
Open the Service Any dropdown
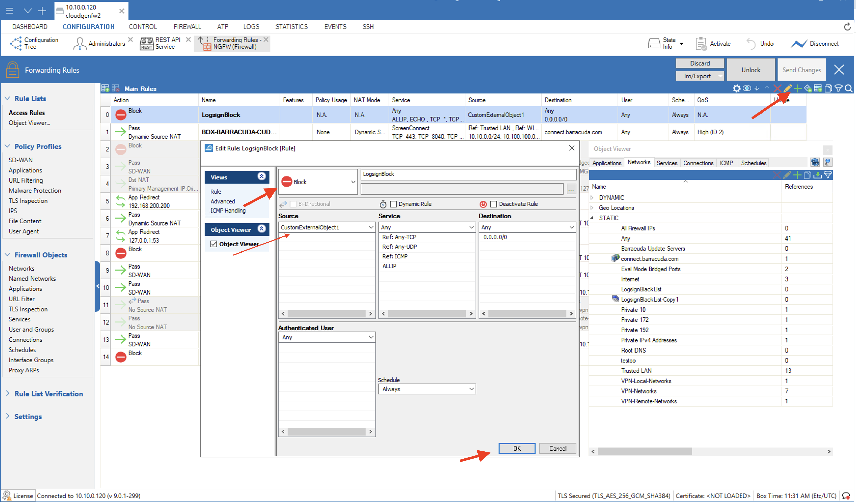pyautogui.click(x=427, y=227)
